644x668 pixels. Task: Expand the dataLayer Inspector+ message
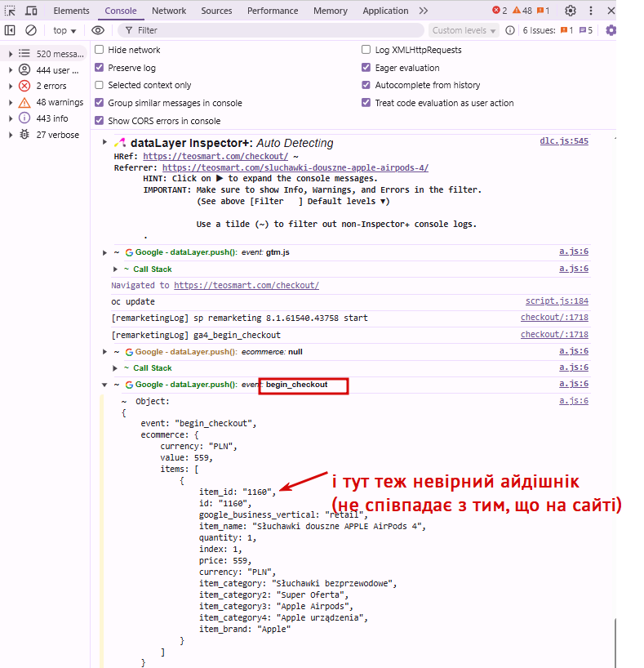tap(104, 142)
